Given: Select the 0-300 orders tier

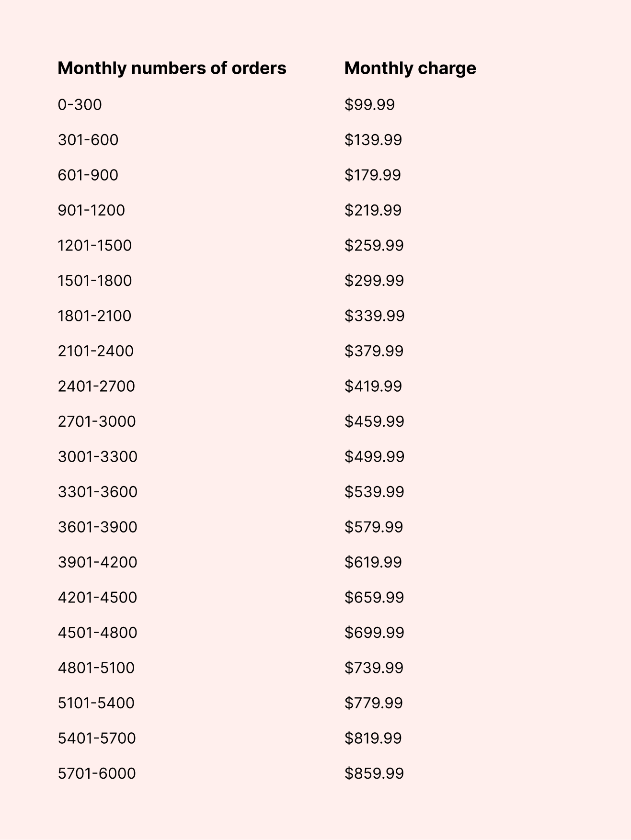Looking at the screenshot, I should (80, 104).
